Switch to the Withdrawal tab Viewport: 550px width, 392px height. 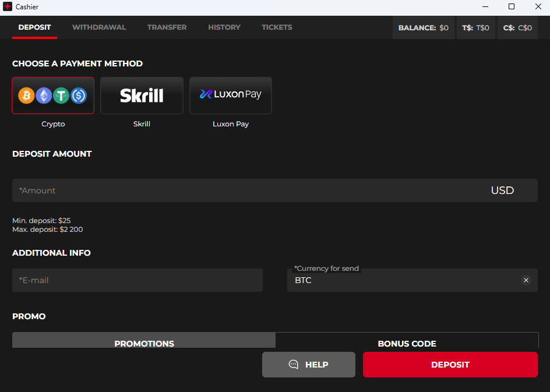pos(98,27)
